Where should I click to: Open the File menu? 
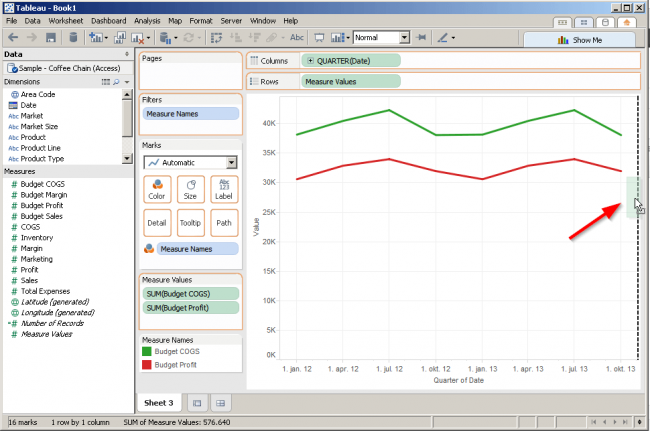pyautogui.click(x=12, y=21)
